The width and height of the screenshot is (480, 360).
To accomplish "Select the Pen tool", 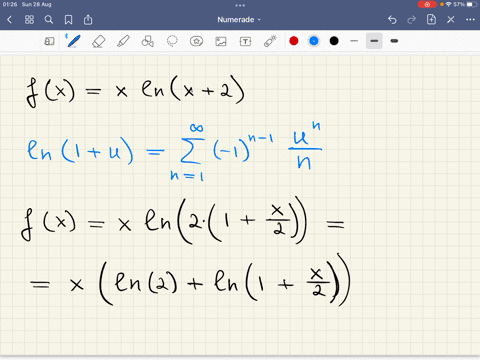I will pyautogui.click(x=73, y=41).
